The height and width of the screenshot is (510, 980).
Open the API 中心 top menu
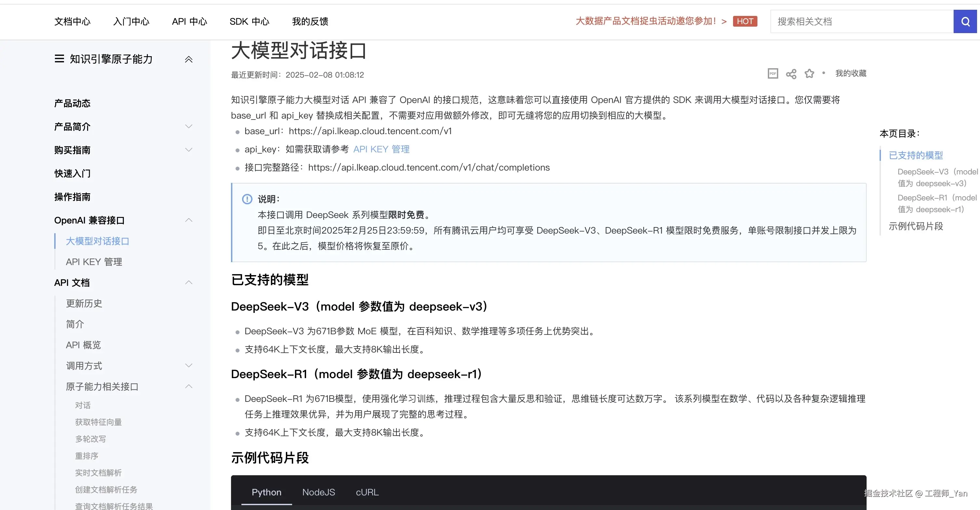coord(189,22)
